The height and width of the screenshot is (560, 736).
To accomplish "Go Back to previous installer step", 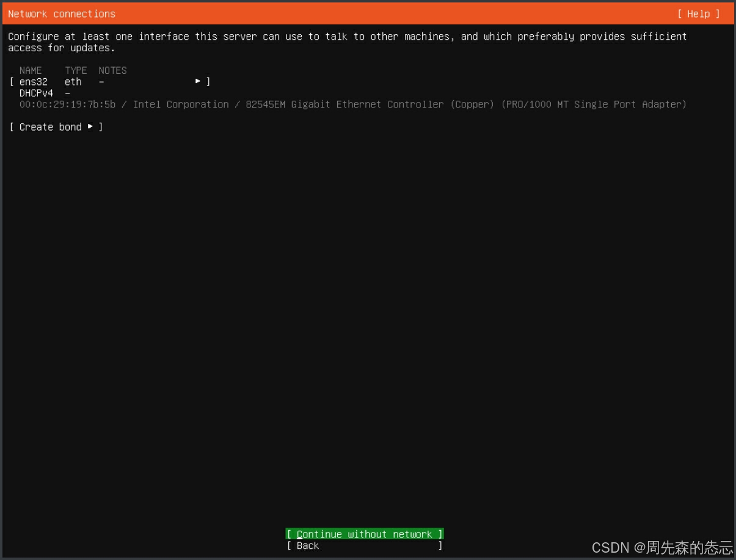I will pos(365,546).
